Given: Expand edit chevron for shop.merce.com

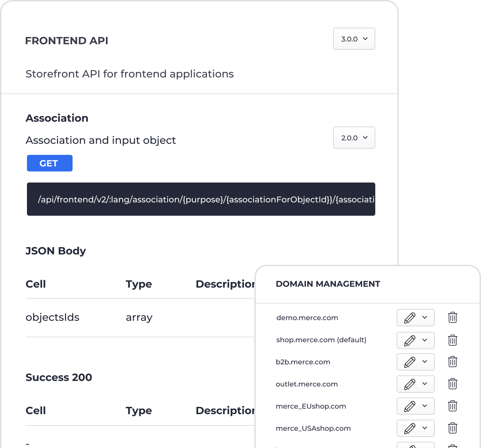Looking at the screenshot, I should [425, 340].
